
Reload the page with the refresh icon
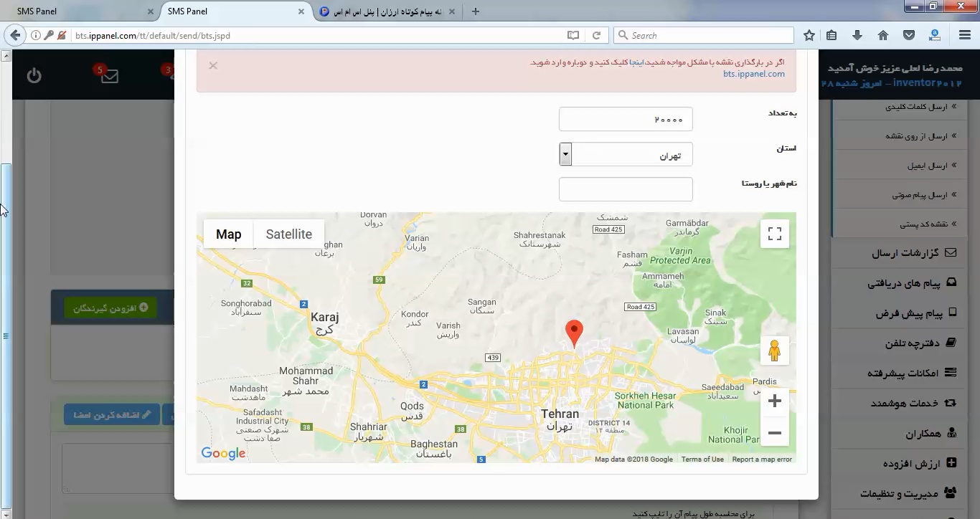(x=596, y=35)
